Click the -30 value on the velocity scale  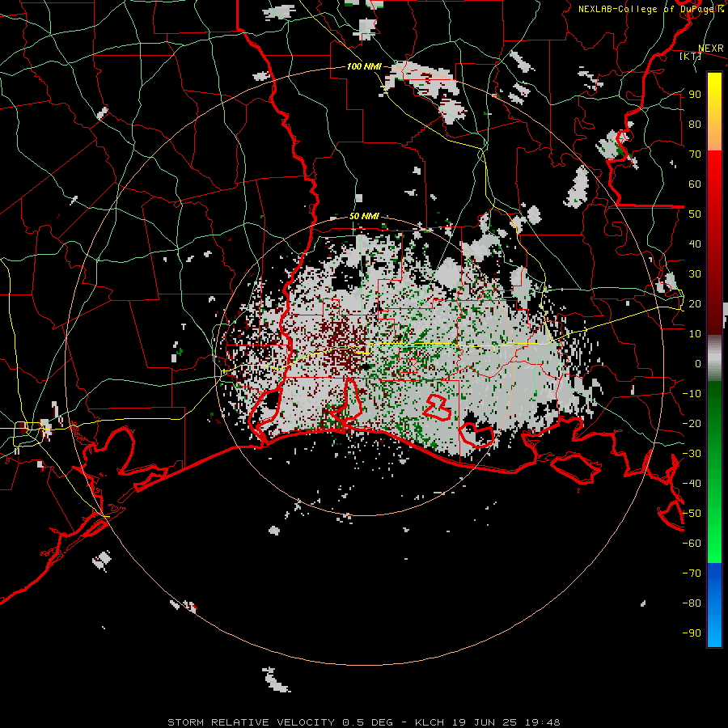(692, 454)
